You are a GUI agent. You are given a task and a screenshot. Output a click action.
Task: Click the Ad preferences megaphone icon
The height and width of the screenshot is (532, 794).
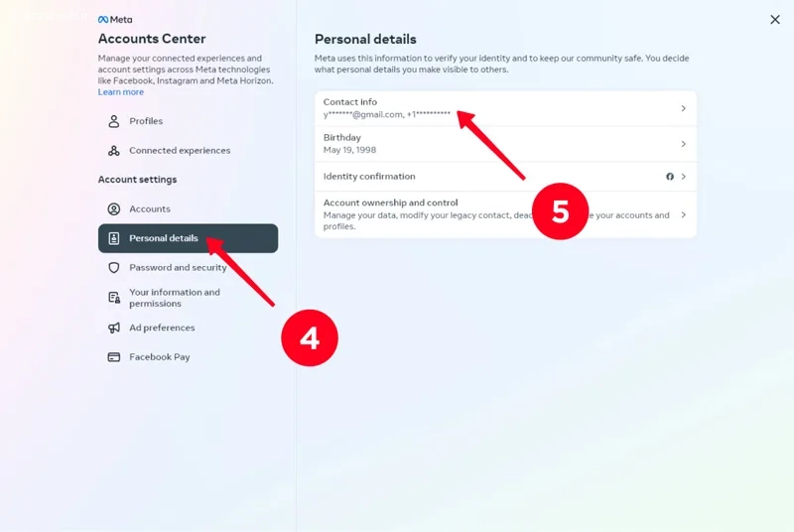point(114,328)
